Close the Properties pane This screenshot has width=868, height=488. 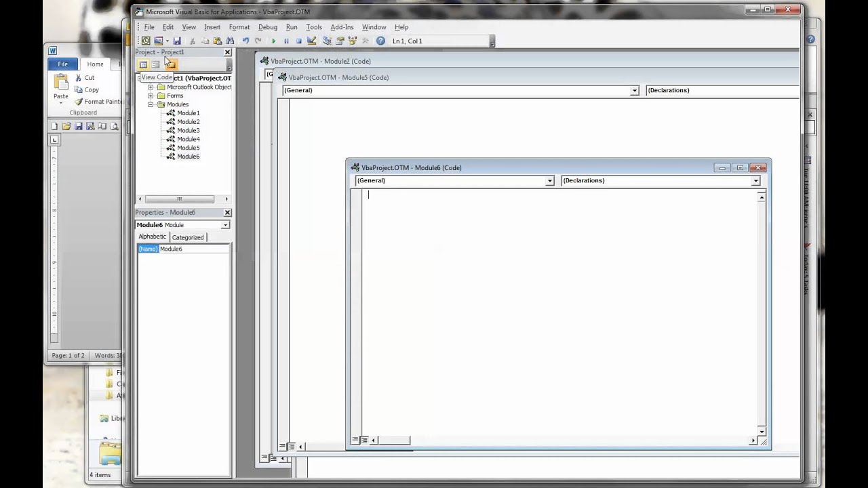pos(227,213)
